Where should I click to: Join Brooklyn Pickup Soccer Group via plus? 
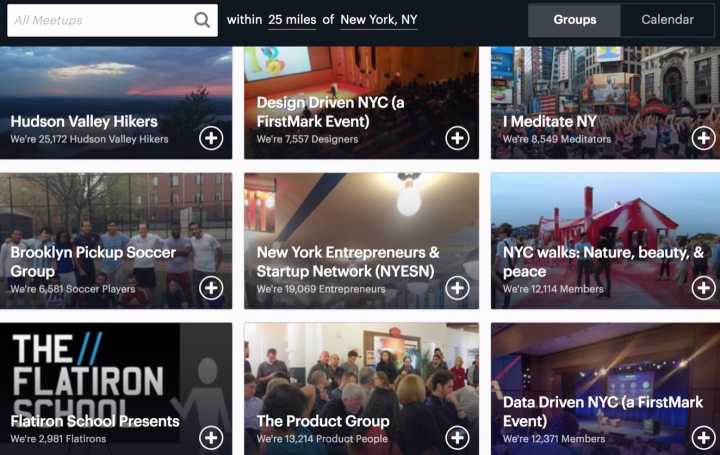[211, 288]
